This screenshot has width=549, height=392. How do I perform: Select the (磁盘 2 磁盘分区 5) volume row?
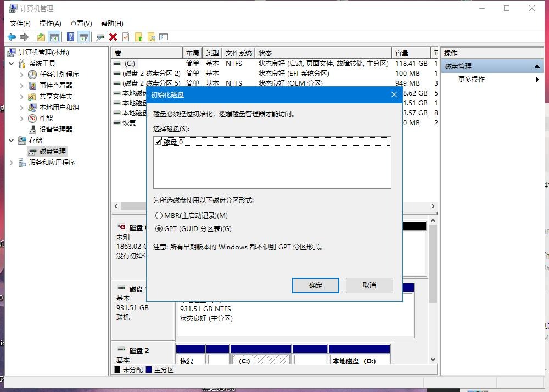(x=275, y=83)
